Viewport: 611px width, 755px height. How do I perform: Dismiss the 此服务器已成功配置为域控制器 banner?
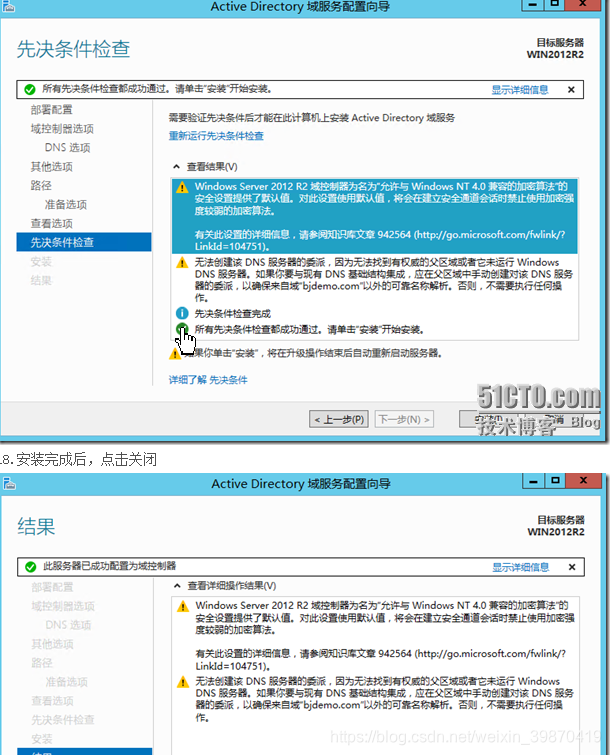coord(572,567)
